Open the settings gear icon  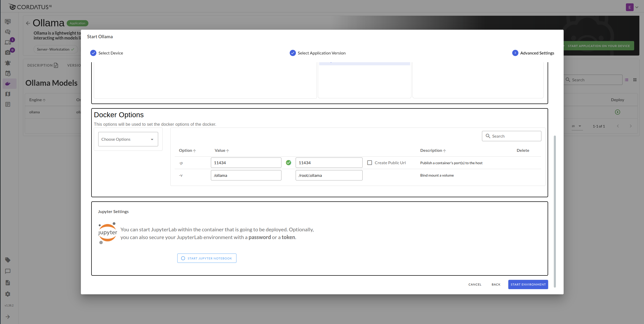[x=8, y=294]
